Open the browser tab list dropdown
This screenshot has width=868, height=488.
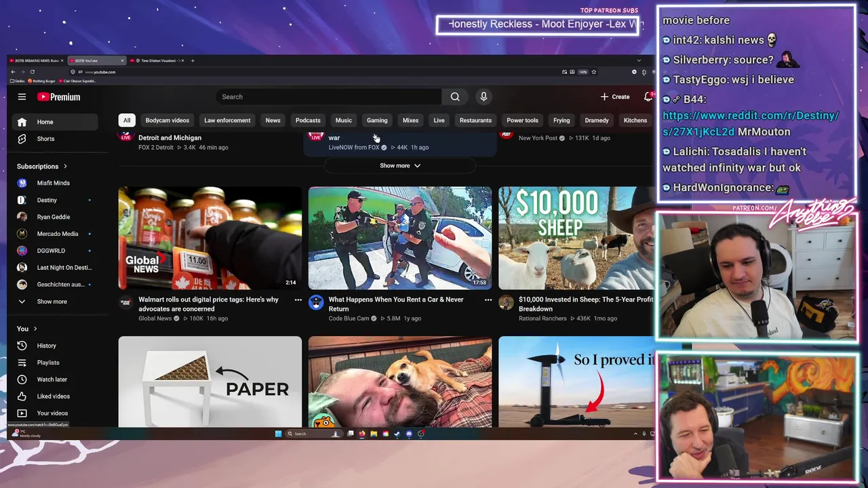[x=639, y=60]
